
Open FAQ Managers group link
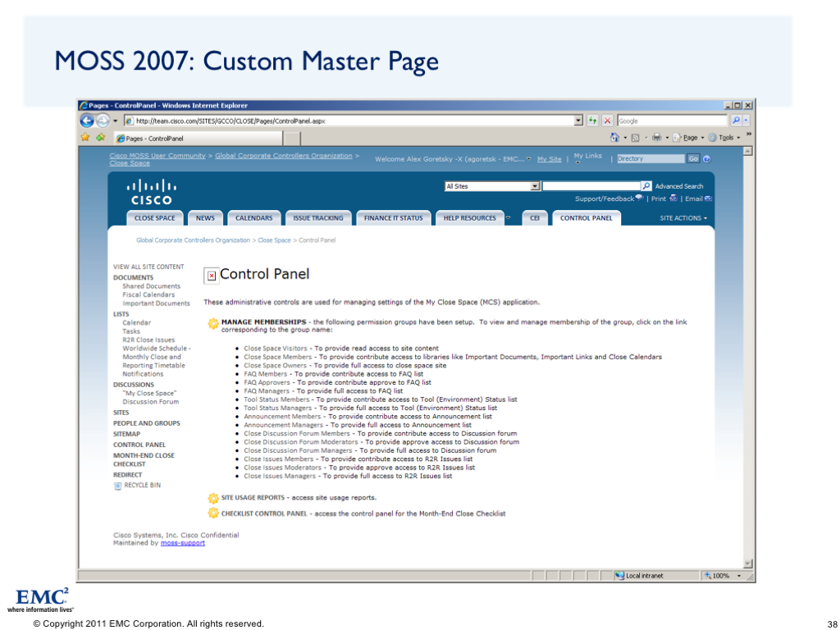click(x=267, y=391)
